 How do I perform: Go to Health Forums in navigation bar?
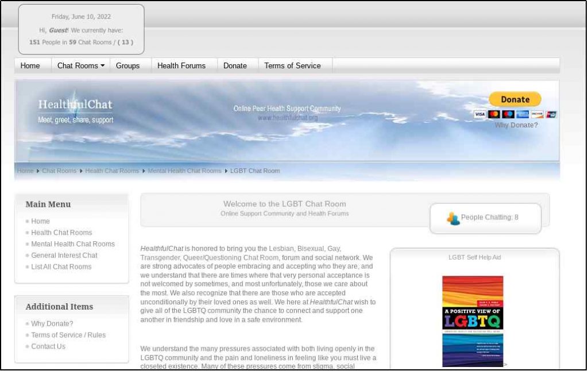coord(181,65)
